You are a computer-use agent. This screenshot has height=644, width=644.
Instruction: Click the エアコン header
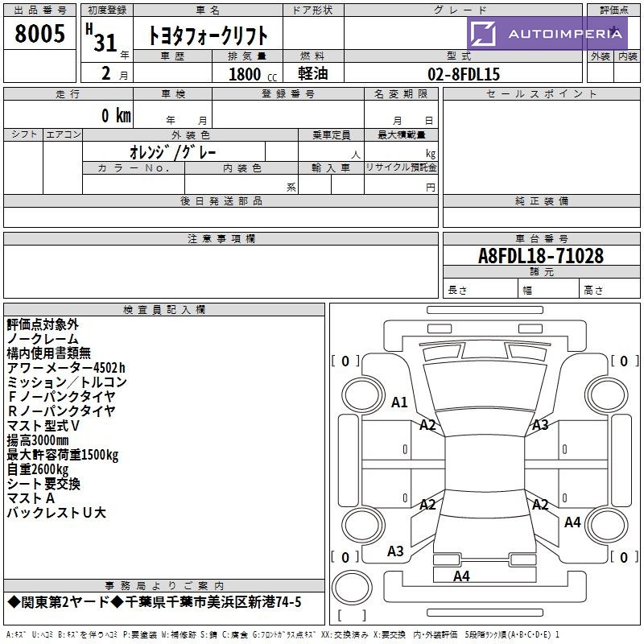click(x=63, y=134)
